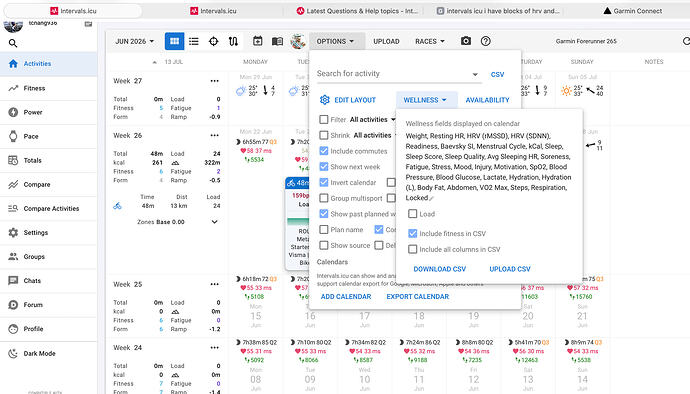This screenshot has width=690, height=394.
Task: Switch to activity list view
Action: point(194,41)
